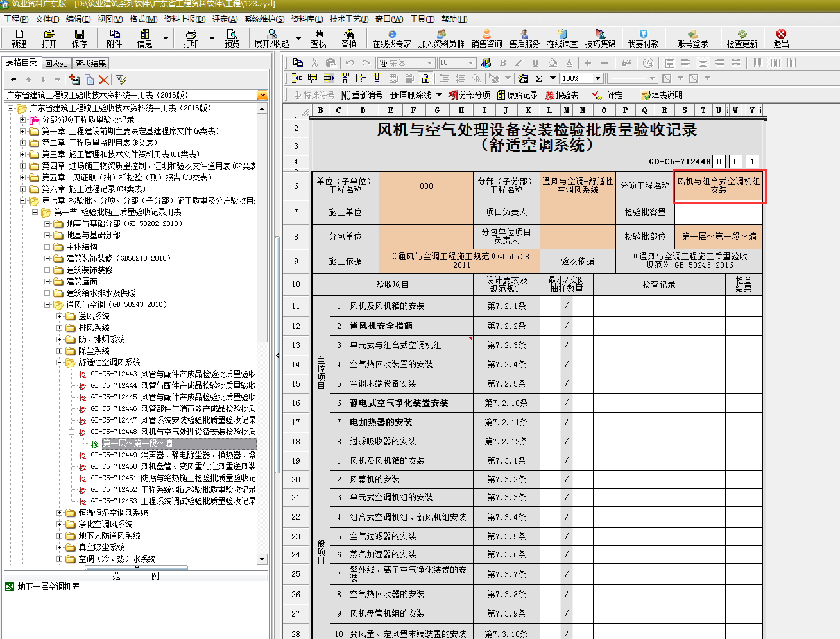Collapse the 通风与空调 tree node
This screenshot has width=840, height=639.
click(x=47, y=304)
